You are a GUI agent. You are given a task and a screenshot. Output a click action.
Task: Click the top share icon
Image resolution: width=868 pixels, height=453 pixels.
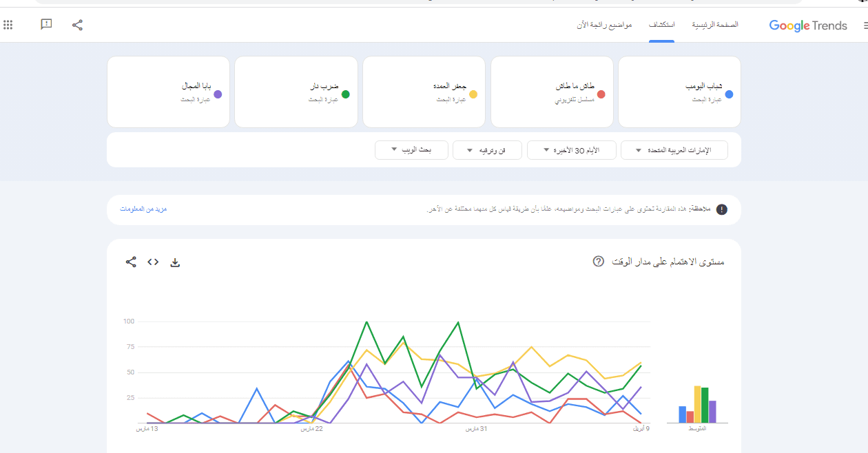pyautogui.click(x=77, y=25)
